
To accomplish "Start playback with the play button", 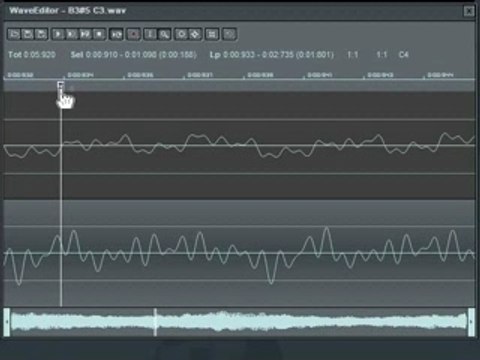I will pyautogui.click(x=58, y=34).
